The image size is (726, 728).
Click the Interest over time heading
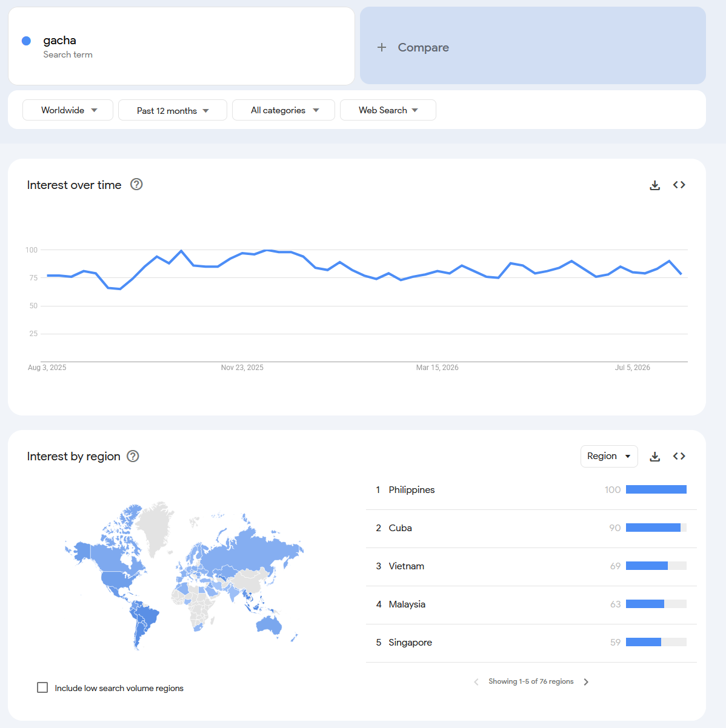[74, 185]
